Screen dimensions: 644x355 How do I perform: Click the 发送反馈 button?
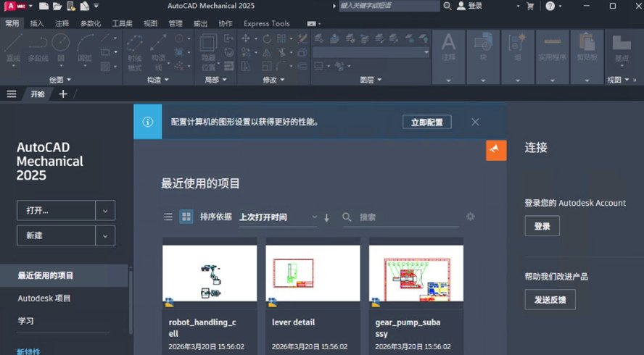click(550, 300)
